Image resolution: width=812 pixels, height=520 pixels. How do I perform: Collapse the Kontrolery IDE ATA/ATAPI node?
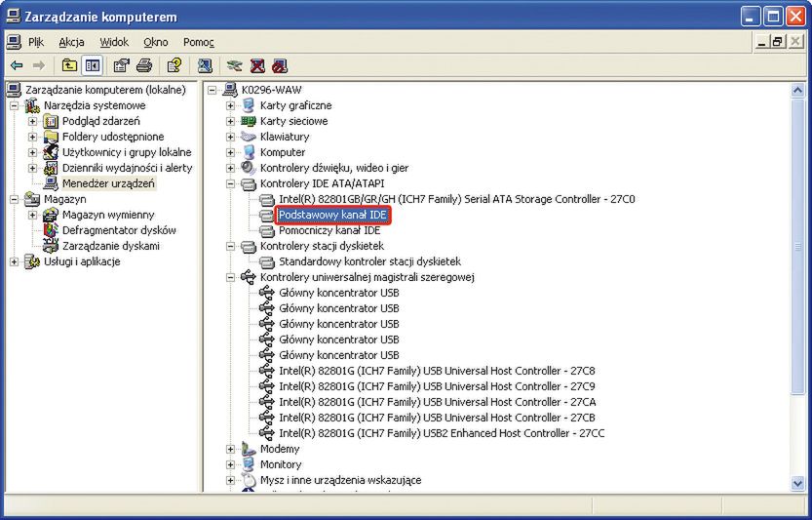tap(230, 183)
